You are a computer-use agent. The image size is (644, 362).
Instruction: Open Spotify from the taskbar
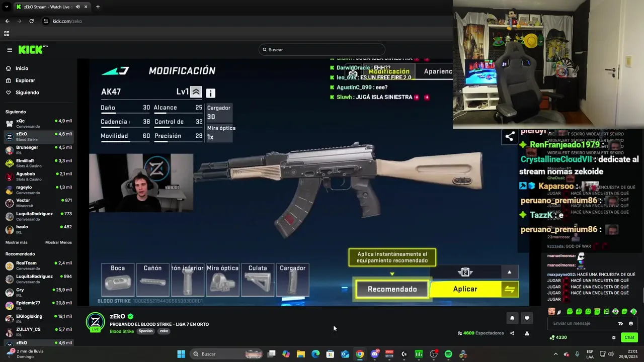coord(448,354)
